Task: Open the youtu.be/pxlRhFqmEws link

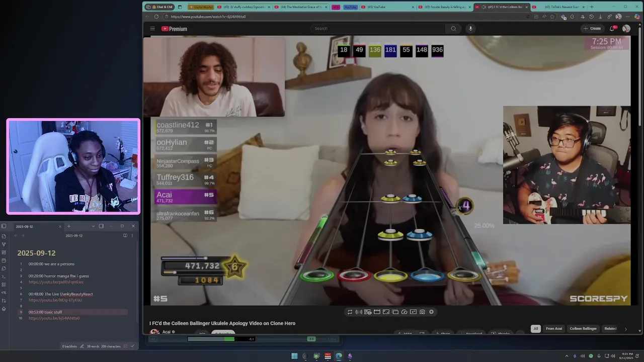Action: click(x=56, y=282)
